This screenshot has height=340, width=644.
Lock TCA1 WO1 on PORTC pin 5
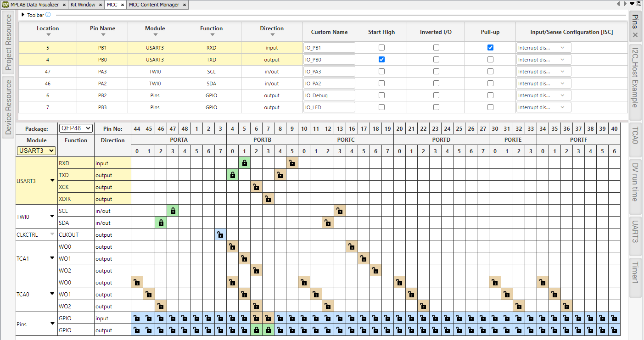click(x=364, y=258)
